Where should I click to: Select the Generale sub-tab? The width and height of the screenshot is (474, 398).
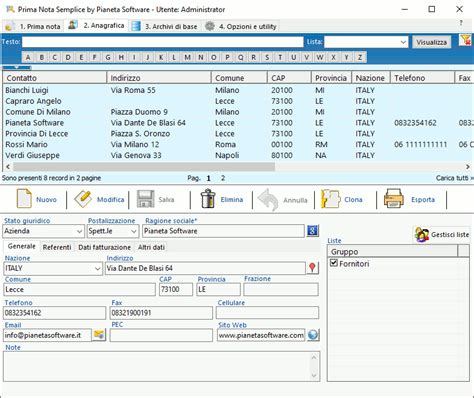[22, 246]
